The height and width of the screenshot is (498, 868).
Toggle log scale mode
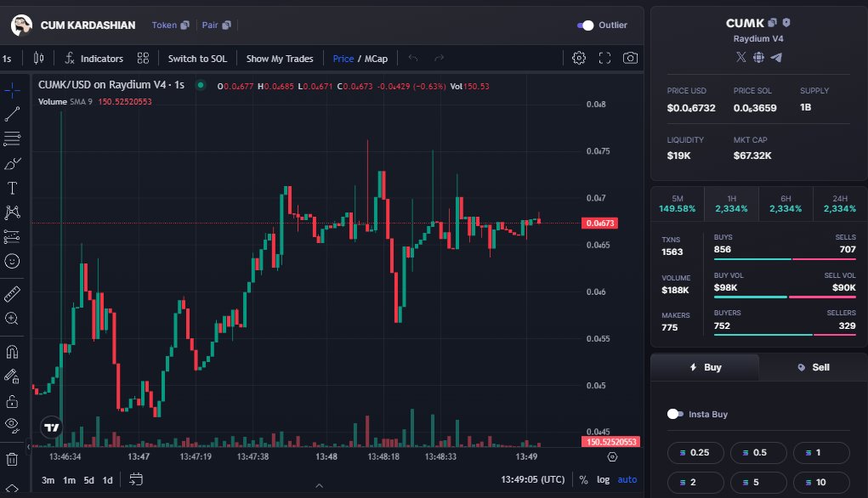[603, 480]
